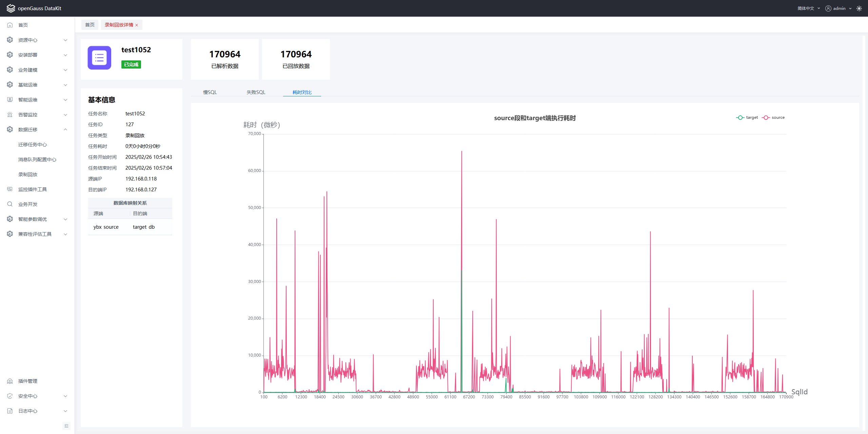Collapse the 数据迁移 menu chevron
Screen dimensions: 868x434
65,130
